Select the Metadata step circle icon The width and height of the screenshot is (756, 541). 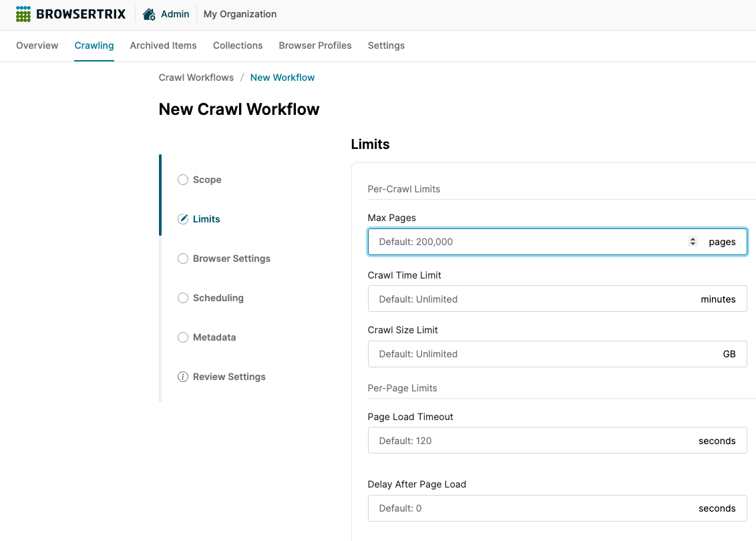point(183,337)
